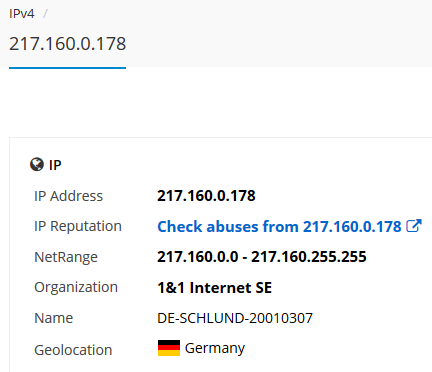Screen dimensions: 432x372
Task: Click the Name label
Action: (53, 318)
